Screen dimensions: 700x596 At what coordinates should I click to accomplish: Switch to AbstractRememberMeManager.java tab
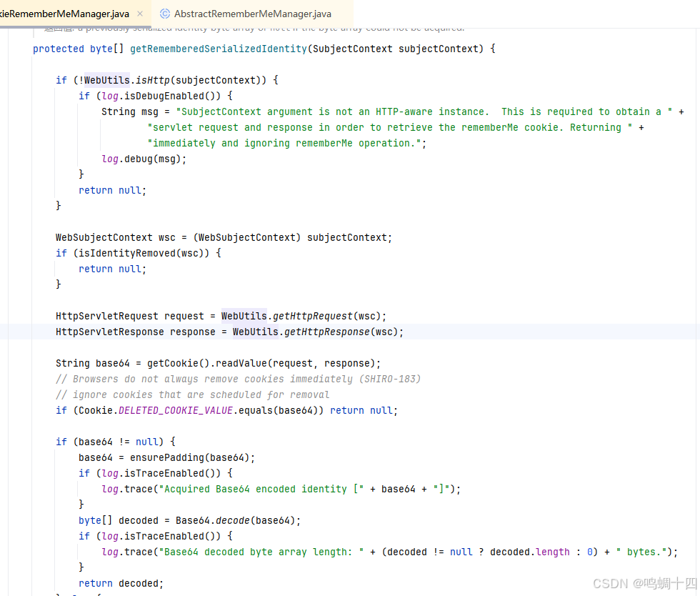coord(253,14)
